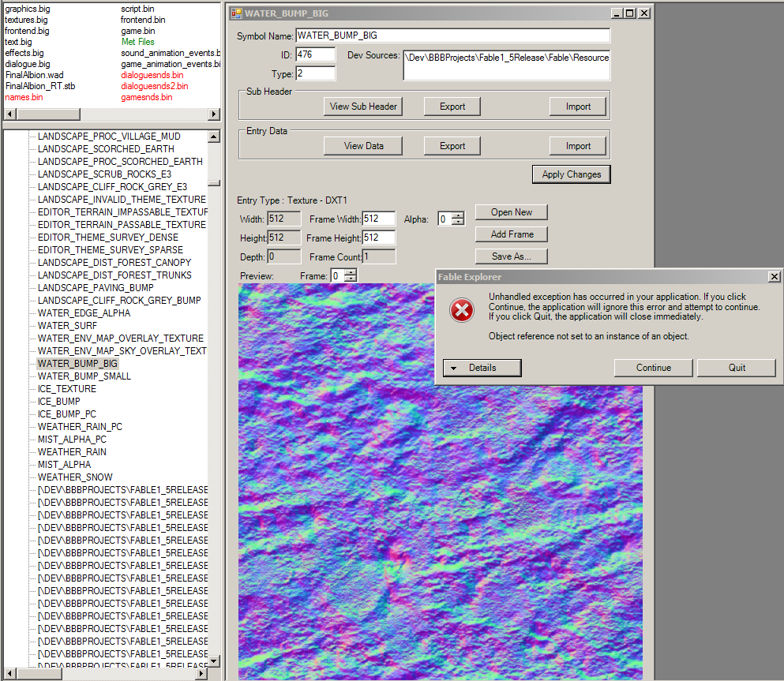Select WATER_BUMP_SMALL in the tree list
The width and height of the screenshot is (784, 681).
pyautogui.click(x=84, y=376)
